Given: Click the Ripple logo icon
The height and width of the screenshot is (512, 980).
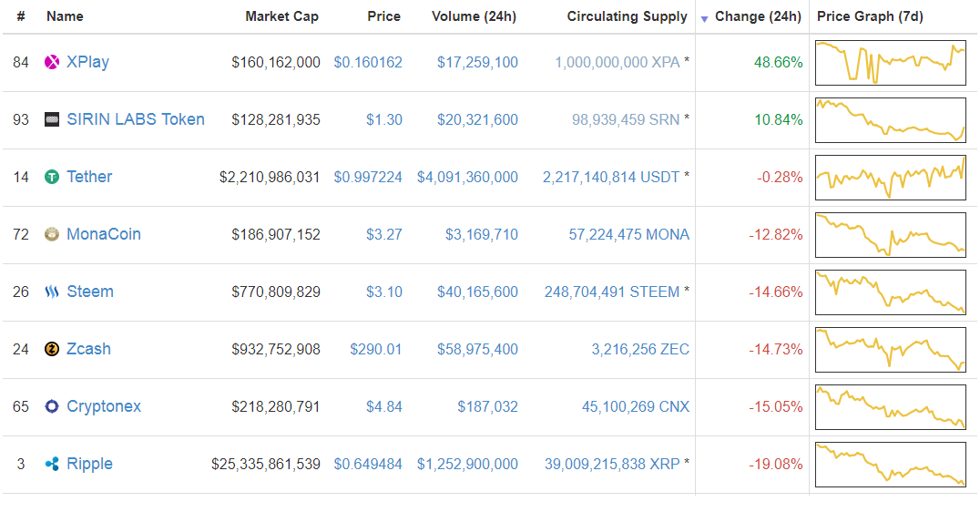Looking at the screenshot, I should (52, 464).
